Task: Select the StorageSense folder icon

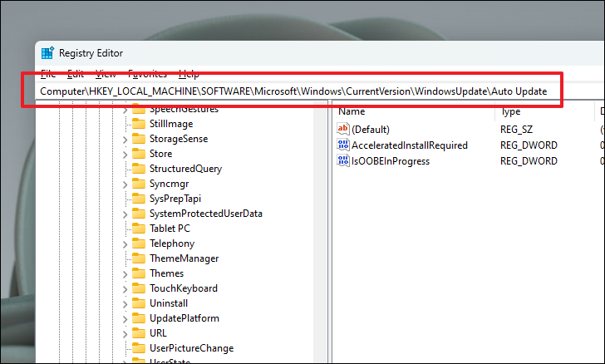Action: tap(139, 139)
